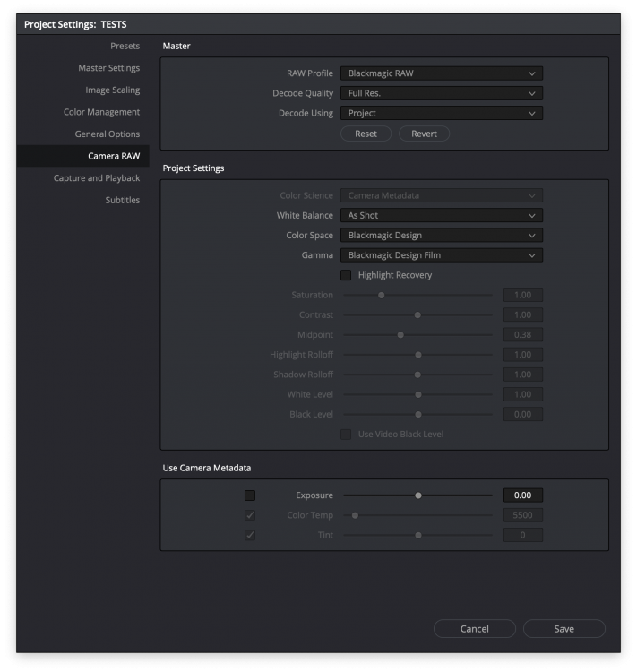Open the RAW Profile dropdown
Image resolution: width=637 pixels, height=672 pixels.
pyautogui.click(x=441, y=73)
